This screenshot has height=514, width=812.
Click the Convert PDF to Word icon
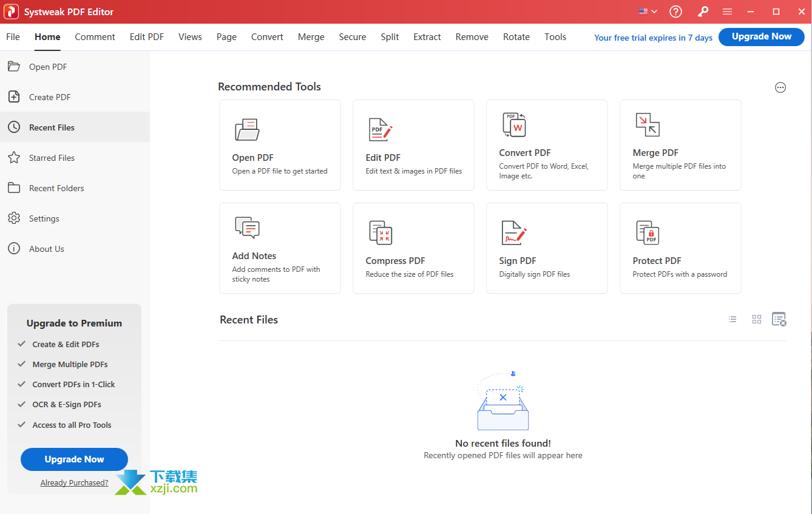tap(514, 124)
